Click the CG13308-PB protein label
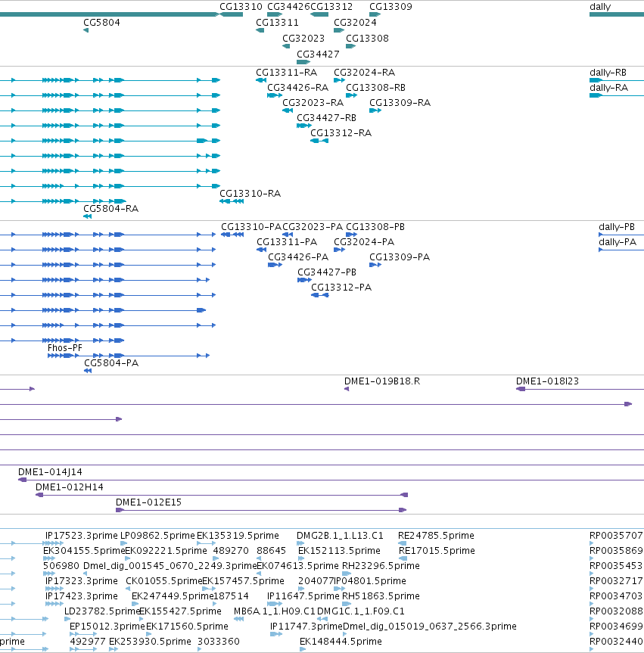The height and width of the screenshot is (653, 644). 375,227
